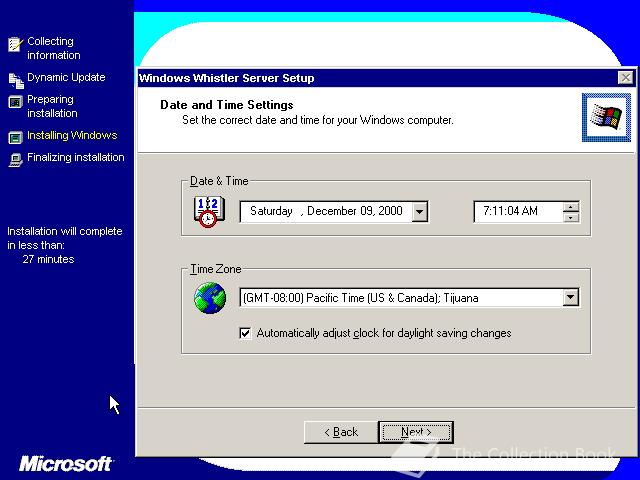Click the dialog title 'Windows Whistler Server Setup'
Viewport: 640px width, 480px height.
pyautogui.click(x=227, y=78)
